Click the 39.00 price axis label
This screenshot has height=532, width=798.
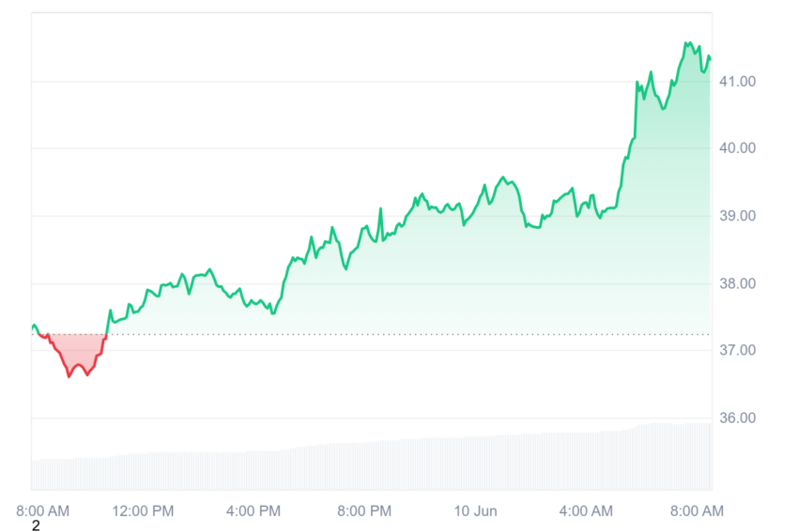click(x=737, y=216)
